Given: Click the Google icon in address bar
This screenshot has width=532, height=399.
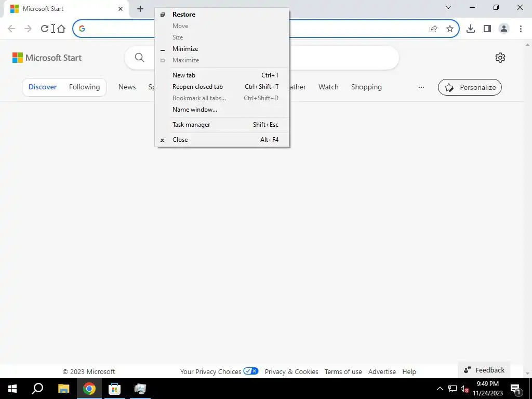Looking at the screenshot, I should [x=82, y=29].
